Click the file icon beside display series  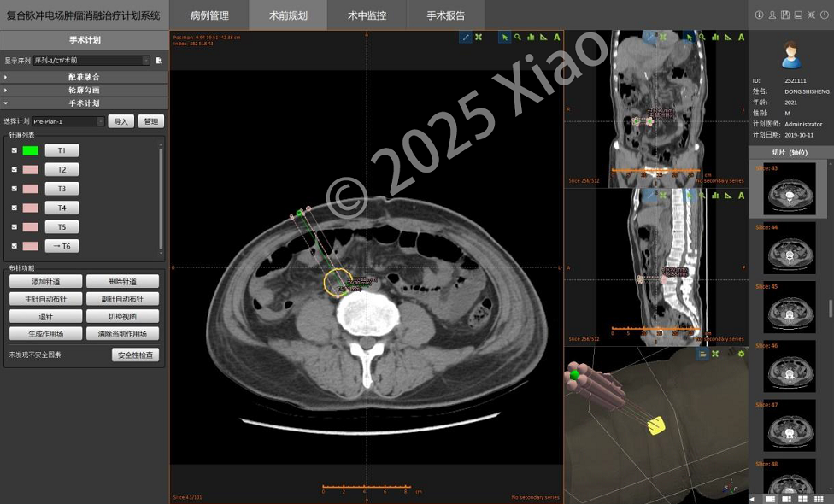[x=158, y=61]
